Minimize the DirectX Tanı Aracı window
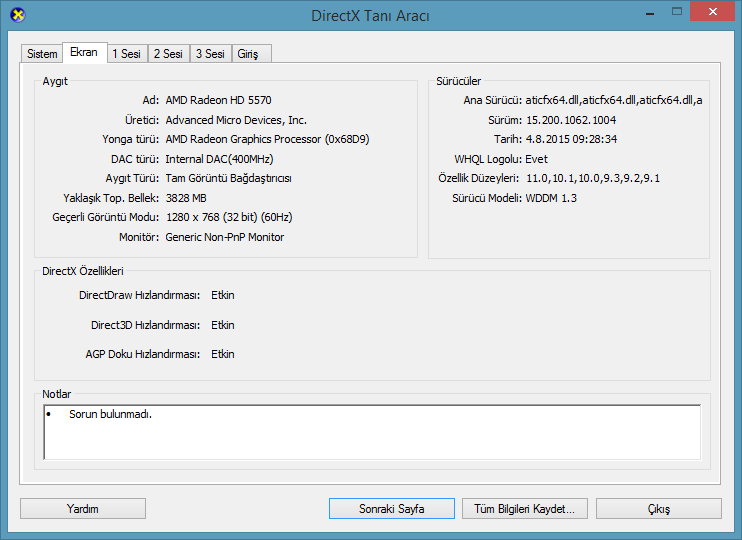742x540 pixels. pos(650,12)
